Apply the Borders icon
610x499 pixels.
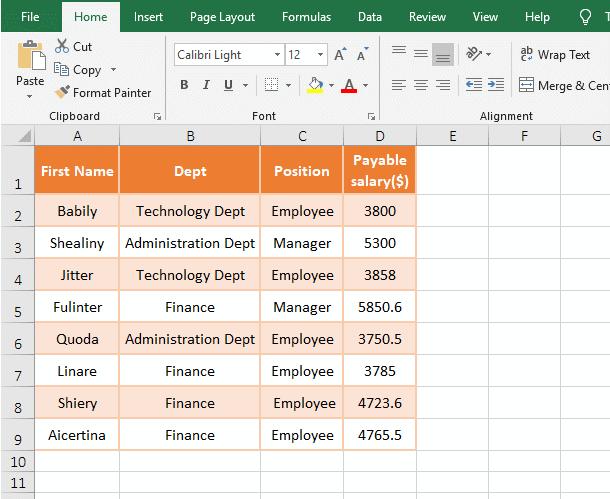(271, 85)
